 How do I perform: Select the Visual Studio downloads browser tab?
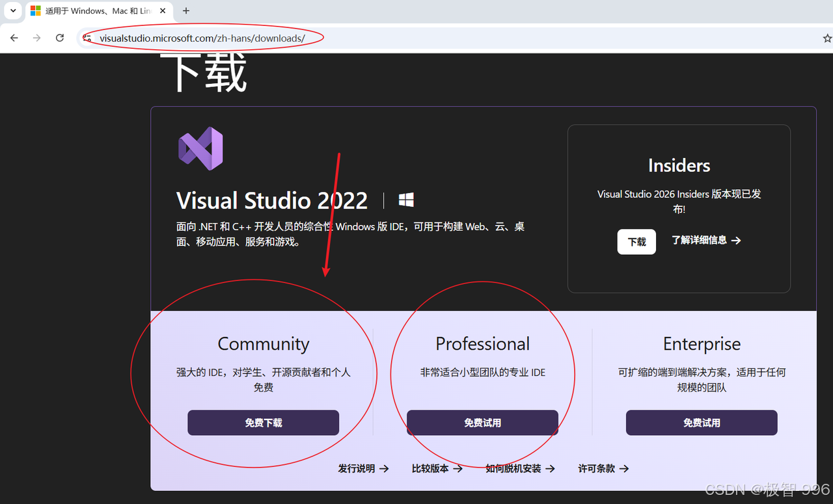98,11
